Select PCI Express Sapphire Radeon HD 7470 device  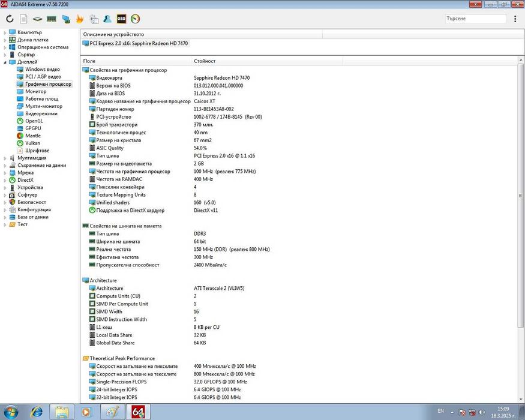point(135,43)
